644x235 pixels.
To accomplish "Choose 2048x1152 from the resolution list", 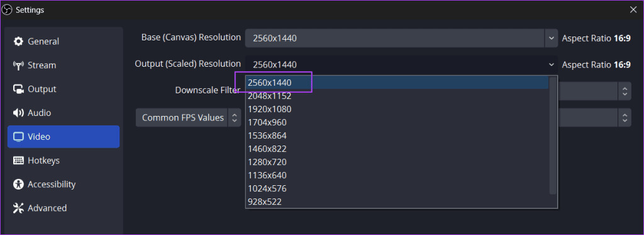I will (397, 96).
